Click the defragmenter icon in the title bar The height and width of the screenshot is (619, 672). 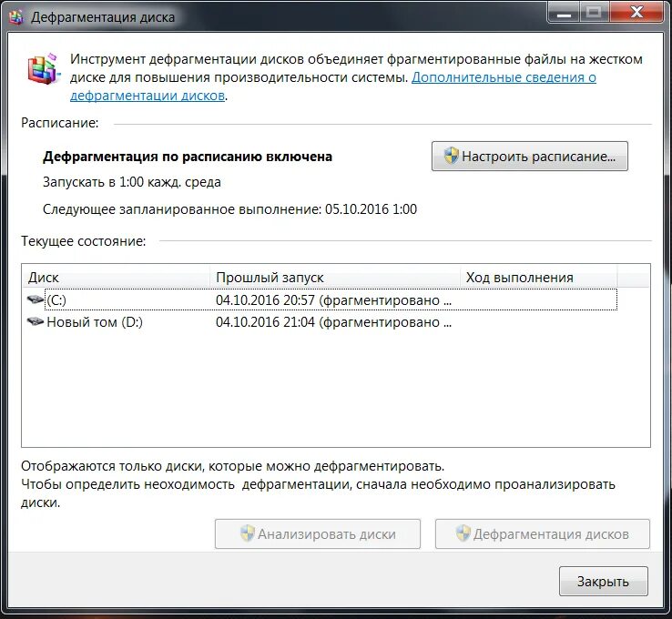pyautogui.click(x=16, y=17)
